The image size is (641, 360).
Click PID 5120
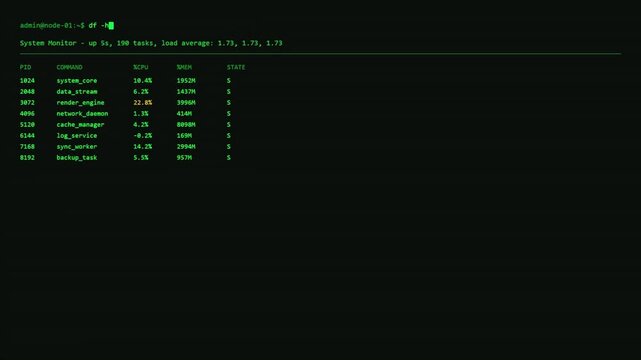tap(27, 125)
